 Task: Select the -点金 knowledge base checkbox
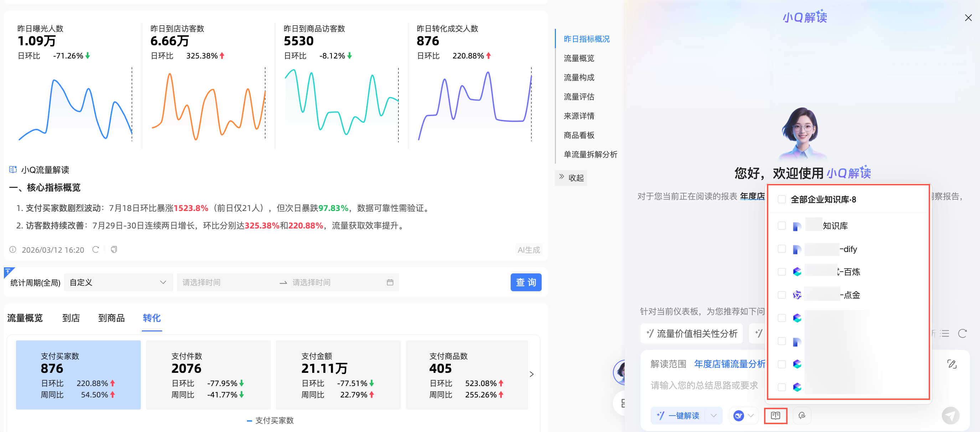pyautogui.click(x=782, y=295)
